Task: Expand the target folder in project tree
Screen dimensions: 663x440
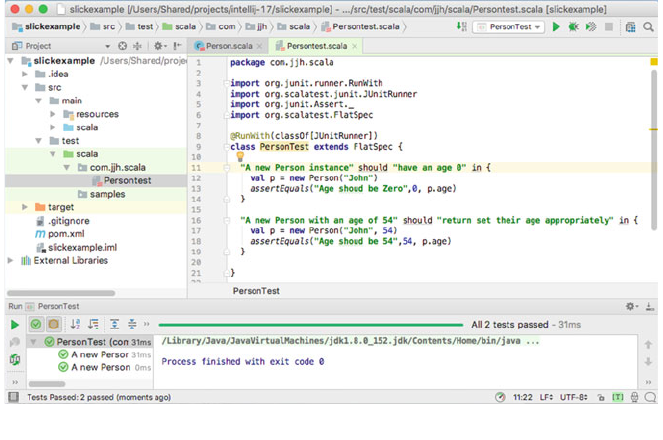Action: click(x=26, y=207)
